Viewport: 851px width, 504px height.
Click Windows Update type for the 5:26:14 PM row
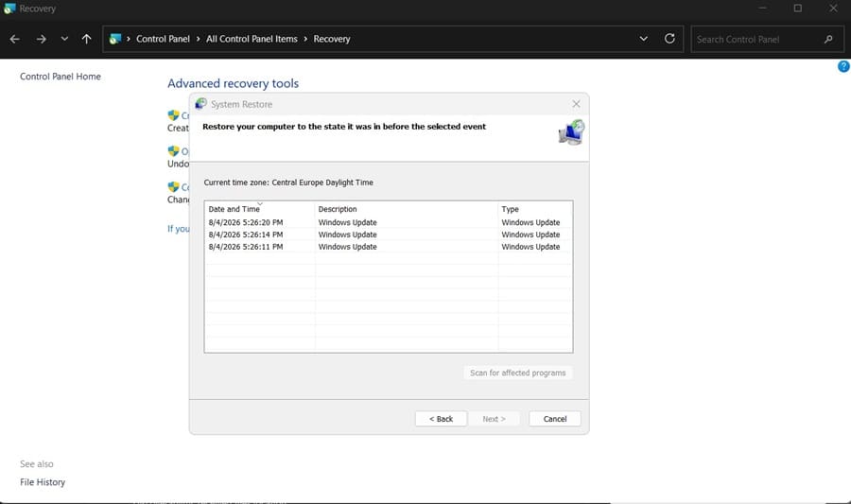(530, 235)
